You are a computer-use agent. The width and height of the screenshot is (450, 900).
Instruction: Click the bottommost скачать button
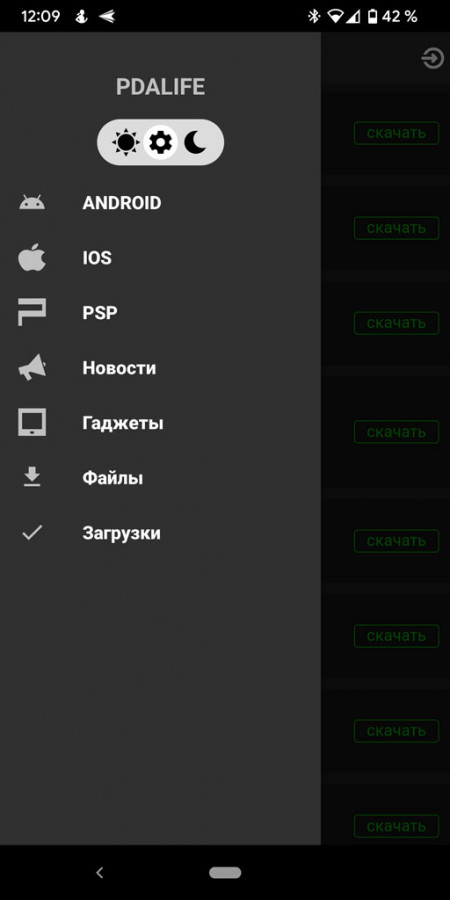click(x=396, y=826)
